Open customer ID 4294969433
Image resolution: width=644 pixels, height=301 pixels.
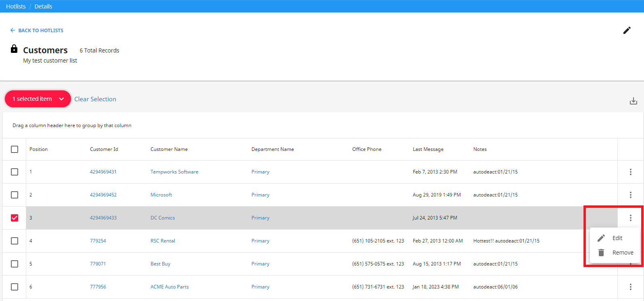103,218
